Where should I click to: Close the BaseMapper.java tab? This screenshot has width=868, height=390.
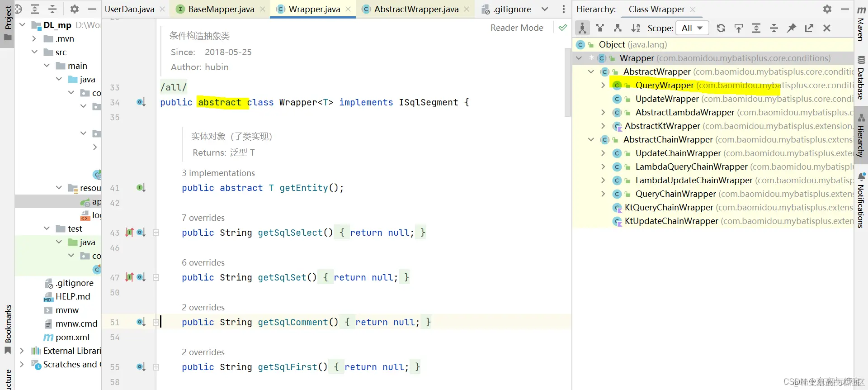pyautogui.click(x=263, y=9)
